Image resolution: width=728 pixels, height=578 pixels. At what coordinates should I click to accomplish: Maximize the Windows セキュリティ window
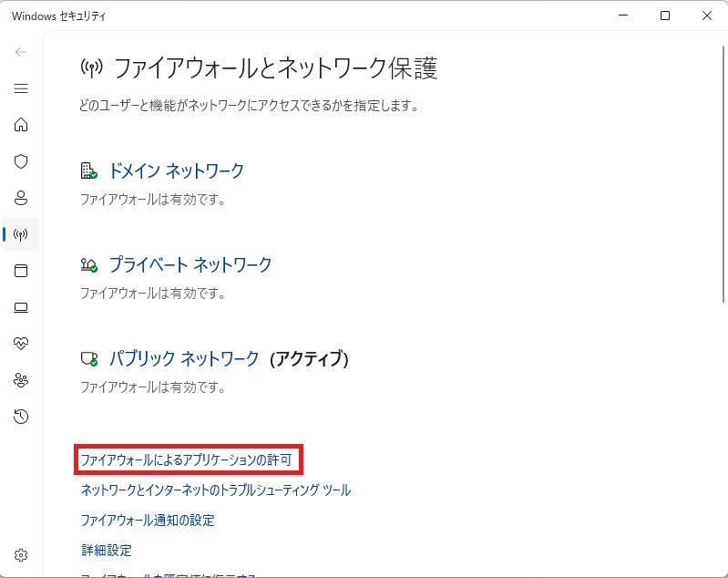click(665, 15)
